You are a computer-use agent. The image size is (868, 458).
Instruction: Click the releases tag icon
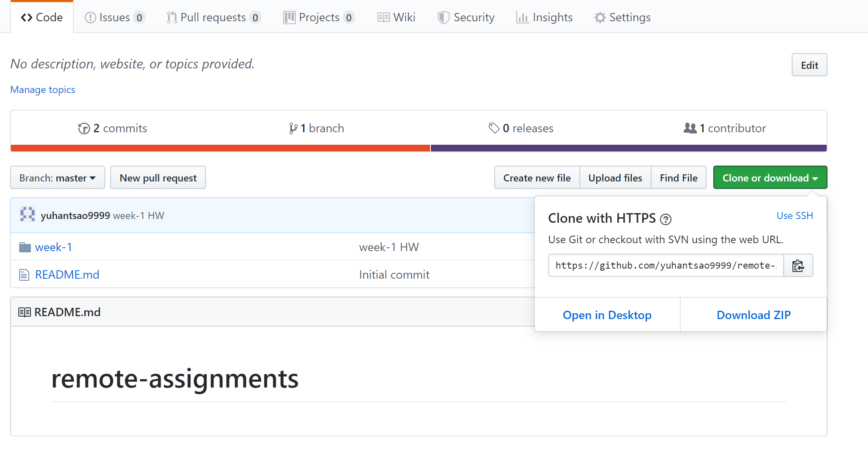point(494,128)
